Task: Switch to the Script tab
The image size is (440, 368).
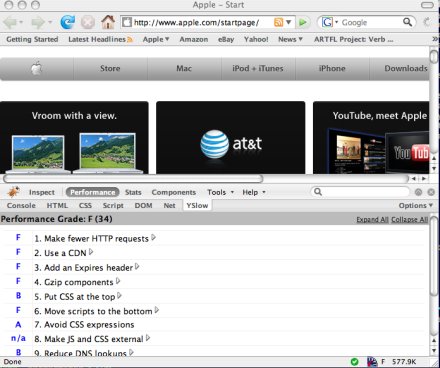Action: point(113,206)
